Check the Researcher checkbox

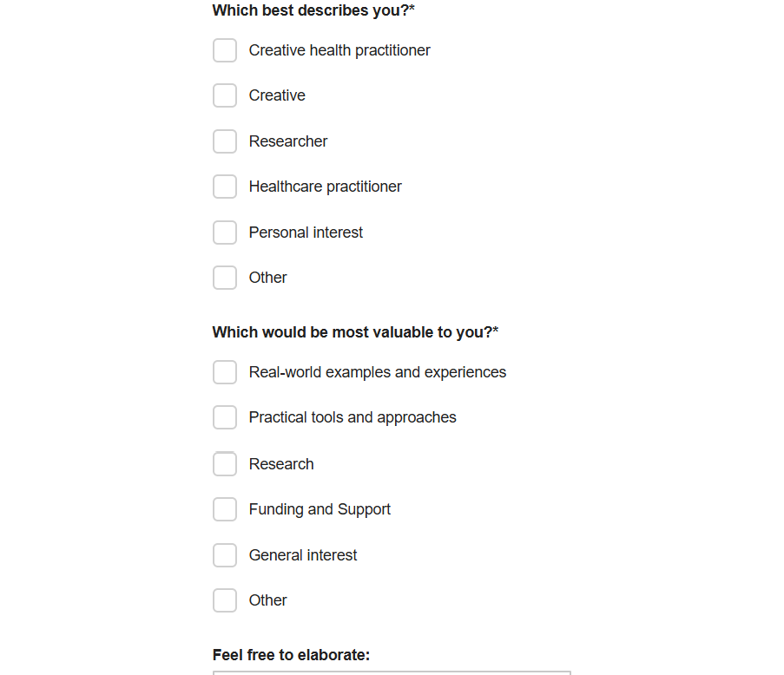click(225, 141)
